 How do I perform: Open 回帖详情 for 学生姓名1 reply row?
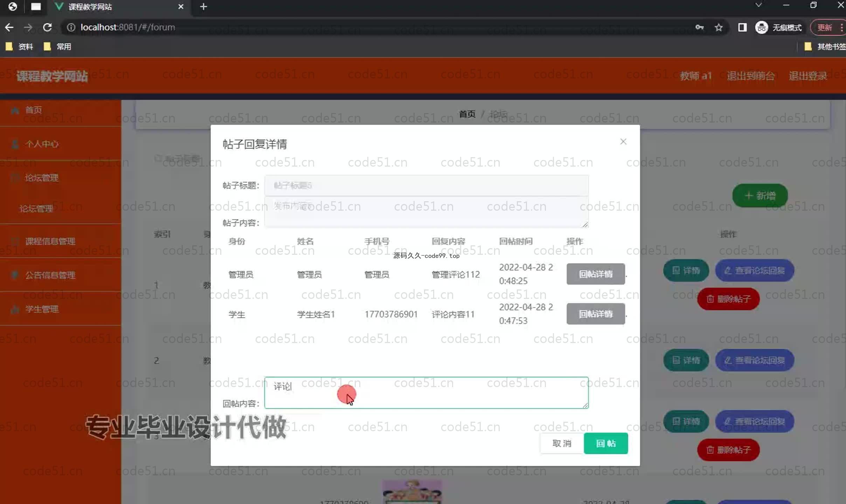point(596,314)
